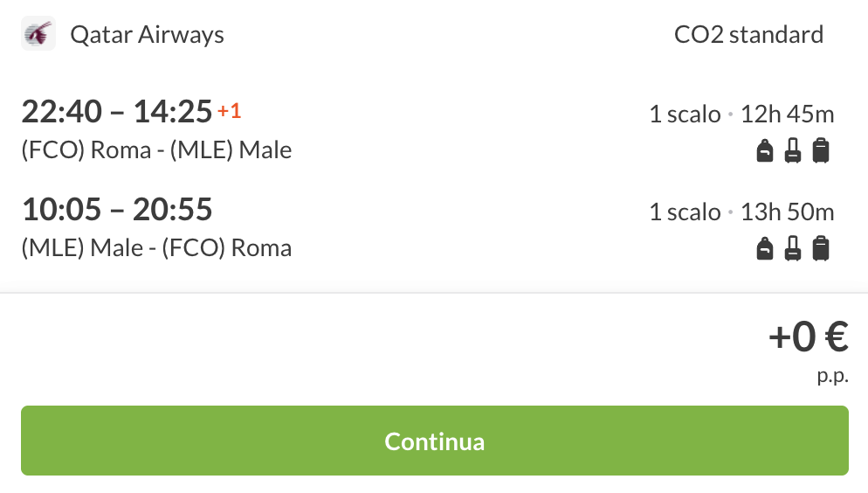Click the outbound flight cabin trolley icon

793,151
